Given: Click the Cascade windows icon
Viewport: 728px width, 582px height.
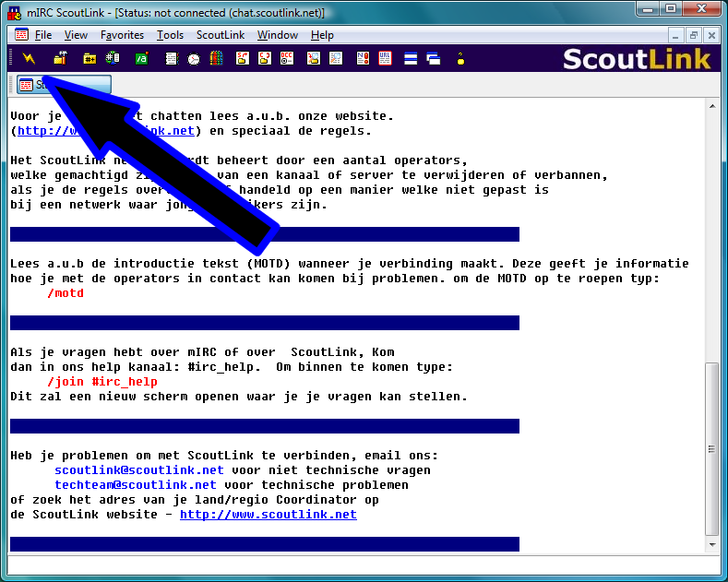Looking at the screenshot, I should pyautogui.click(x=433, y=58).
